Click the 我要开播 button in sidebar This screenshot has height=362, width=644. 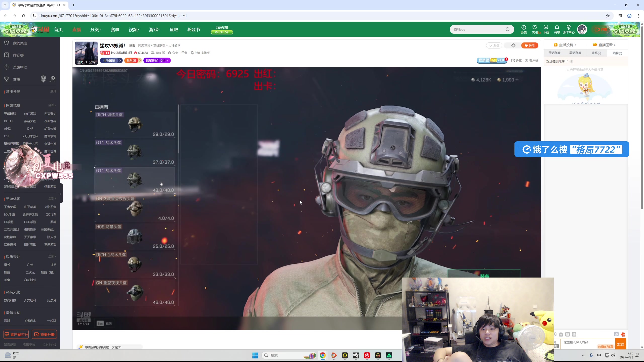pyautogui.click(x=44, y=334)
